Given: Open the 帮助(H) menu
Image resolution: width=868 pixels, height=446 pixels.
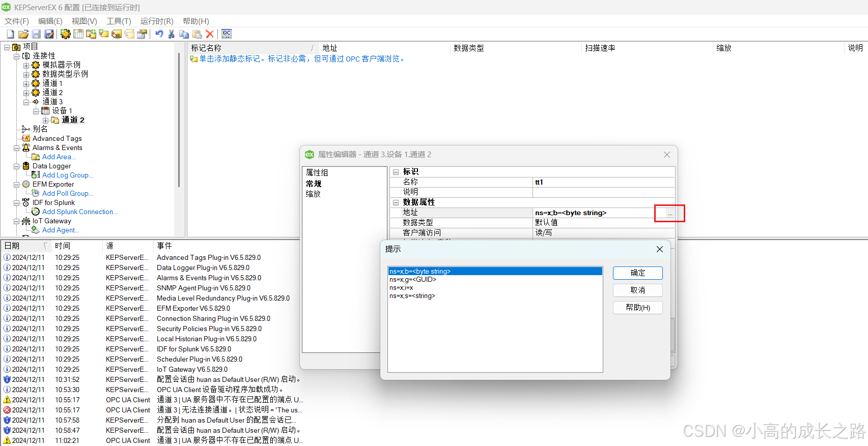Looking at the screenshot, I should 196,21.
